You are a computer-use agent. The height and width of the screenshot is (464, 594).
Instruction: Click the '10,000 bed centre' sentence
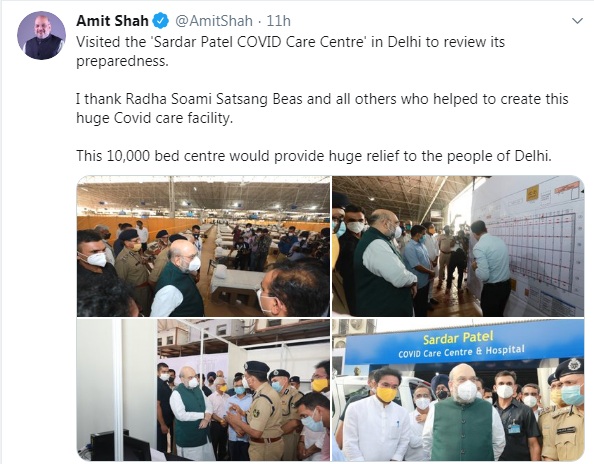[x=314, y=156]
